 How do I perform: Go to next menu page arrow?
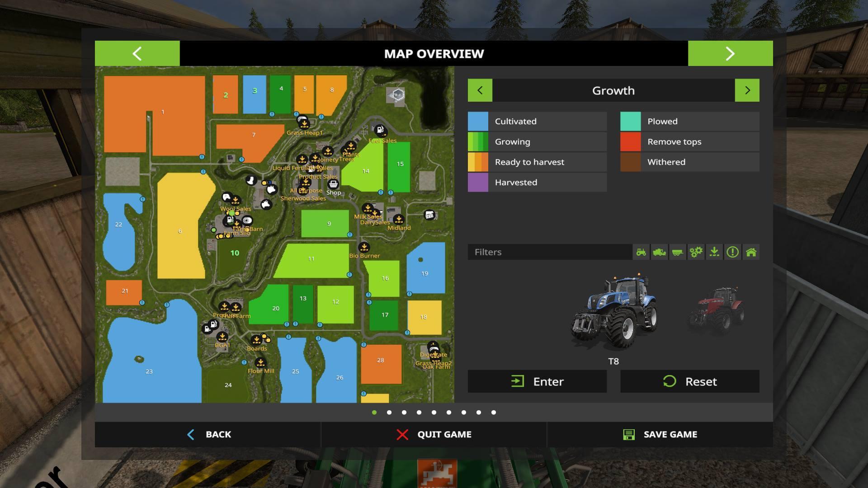pyautogui.click(x=730, y=53)
